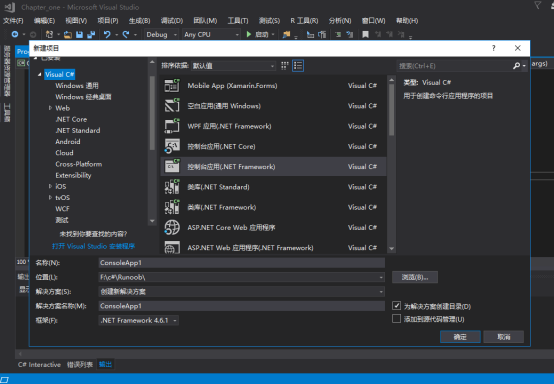This screenshot has width=554, height=384.
Task: Click the ASP.NET Web .NET Framework icon
Action: [172, 247]
